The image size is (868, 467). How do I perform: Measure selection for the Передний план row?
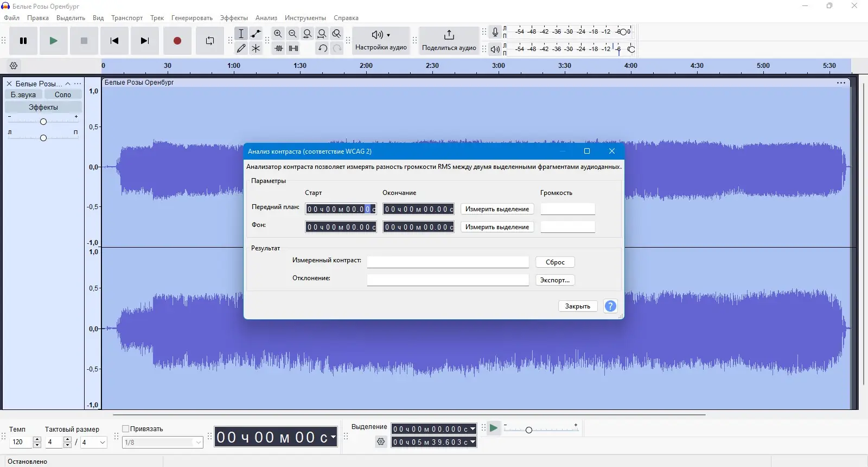[497, 209]
